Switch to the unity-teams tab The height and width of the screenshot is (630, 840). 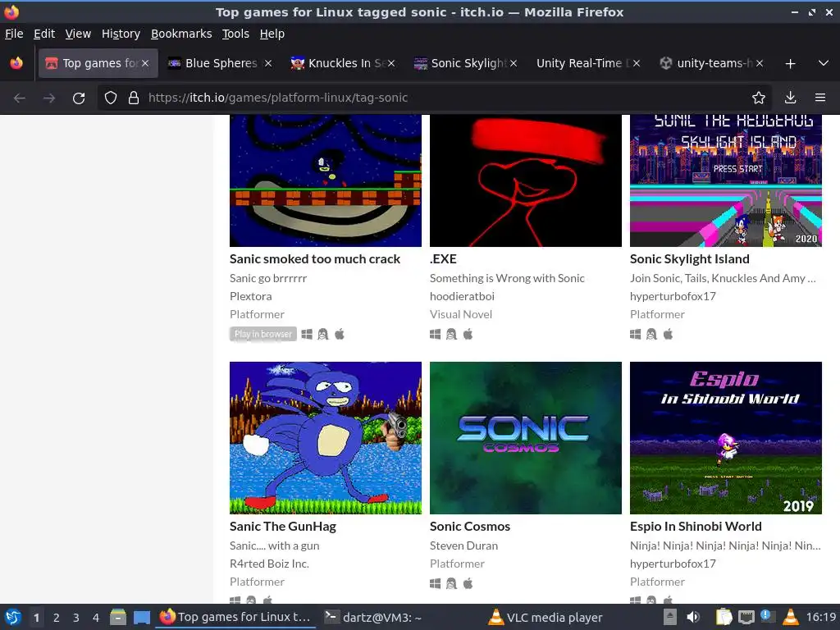tap(712, 63)
